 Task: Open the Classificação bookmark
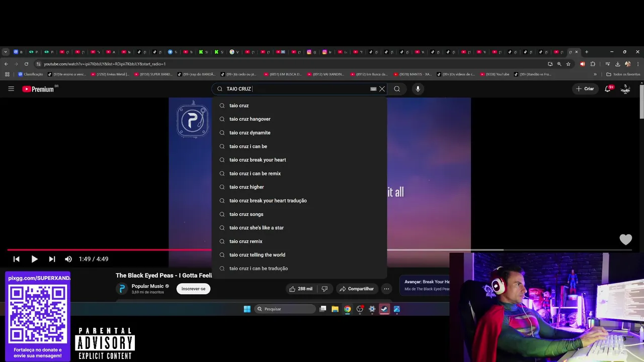[x=31, y=74]
